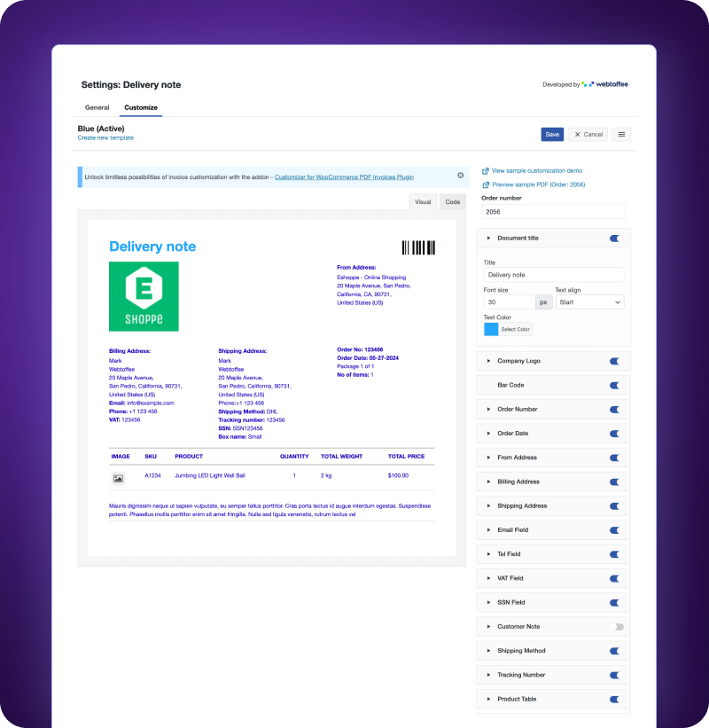Open the View sample customization demo link
709x728 pixels.
tap(537, 171)
